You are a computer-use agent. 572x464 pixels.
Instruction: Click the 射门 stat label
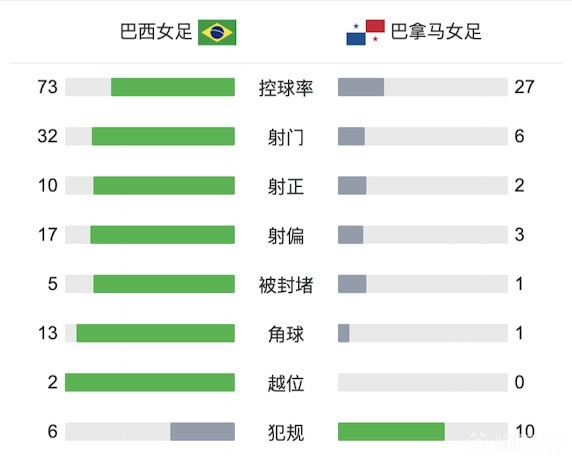pyautogui.click(x=286, y=138)
